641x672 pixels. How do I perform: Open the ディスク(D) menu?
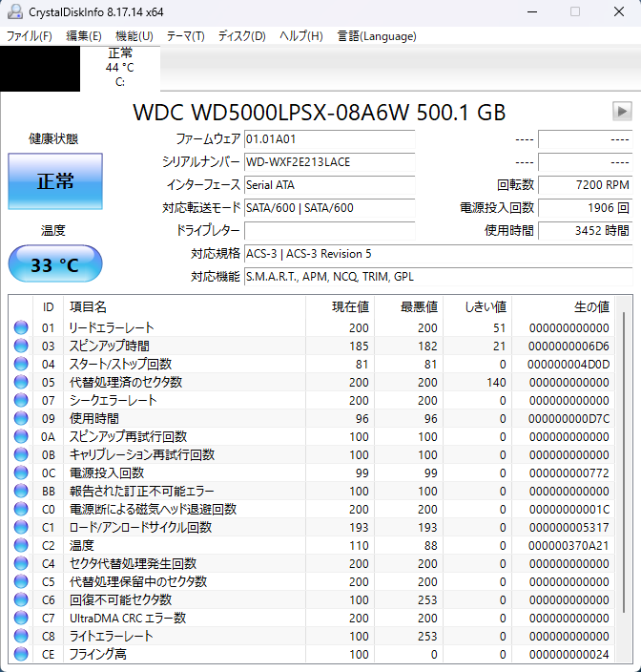tap(242, 36)
